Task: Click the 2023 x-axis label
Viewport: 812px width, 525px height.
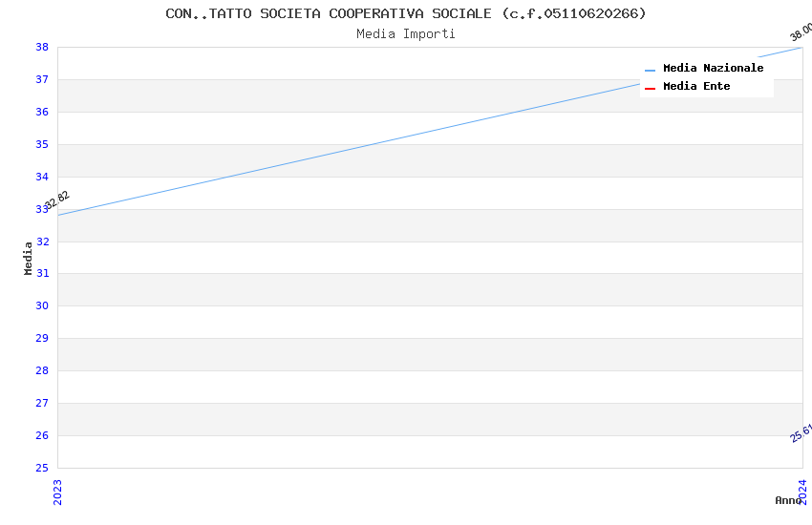Action: click(57, 492)
